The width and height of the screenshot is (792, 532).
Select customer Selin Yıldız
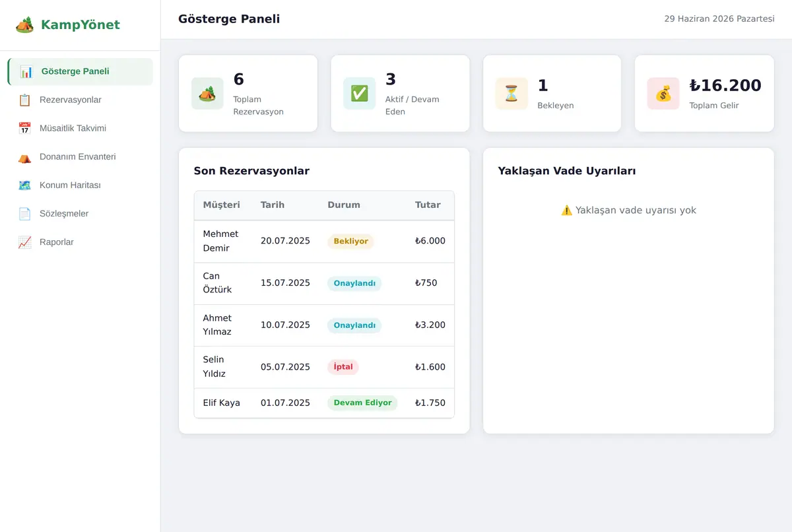tap(214, 367)
